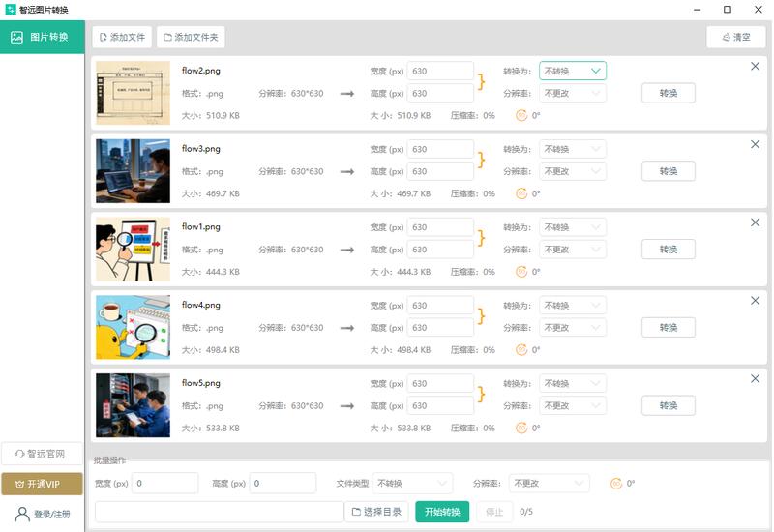The image size is (774, 532).
Task: Click the 0/5 progress counter text
Action: pyautogui.click(x=526, y=512)
